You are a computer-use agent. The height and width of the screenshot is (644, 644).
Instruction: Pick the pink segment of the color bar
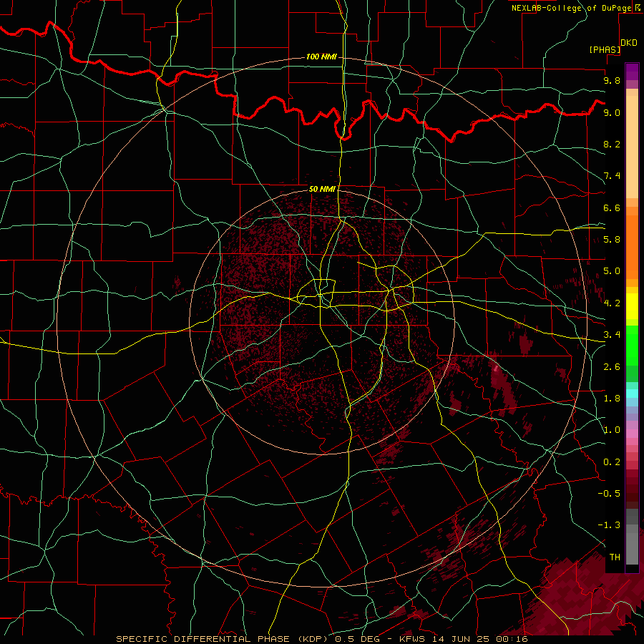click(x=632, y=434)
